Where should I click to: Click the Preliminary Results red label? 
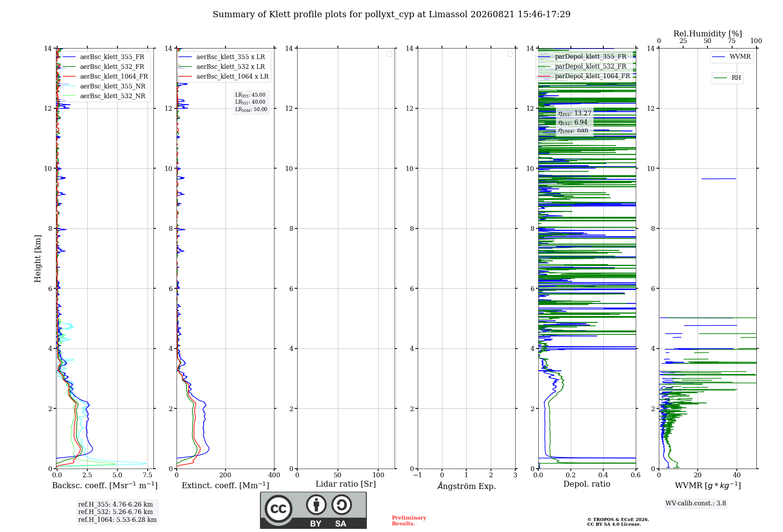pyautogui.click(x=409, y=521)
